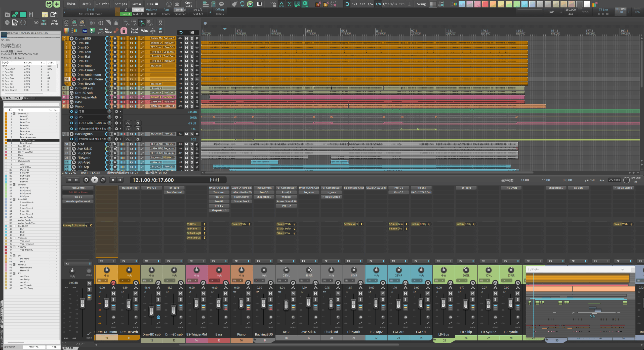Solo the Bass track
This screenshot has height=350, width=644.
tap(192, 102)
